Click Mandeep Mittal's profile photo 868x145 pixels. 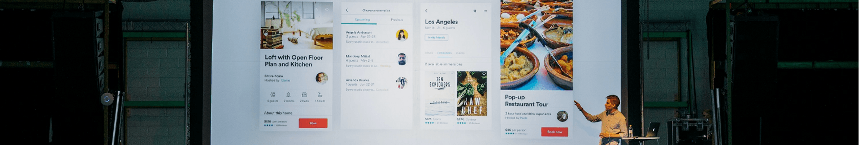(x=402, y=59)
